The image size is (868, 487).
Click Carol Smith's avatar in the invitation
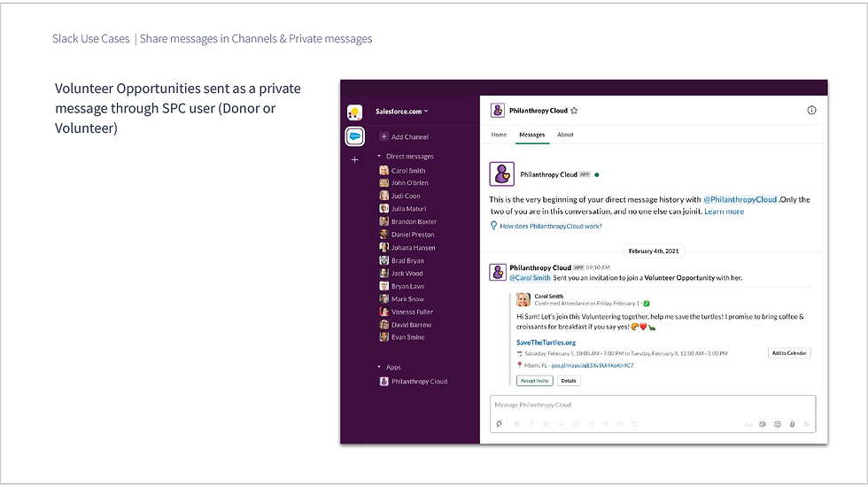pyautogui.click(x=523, y=300)
